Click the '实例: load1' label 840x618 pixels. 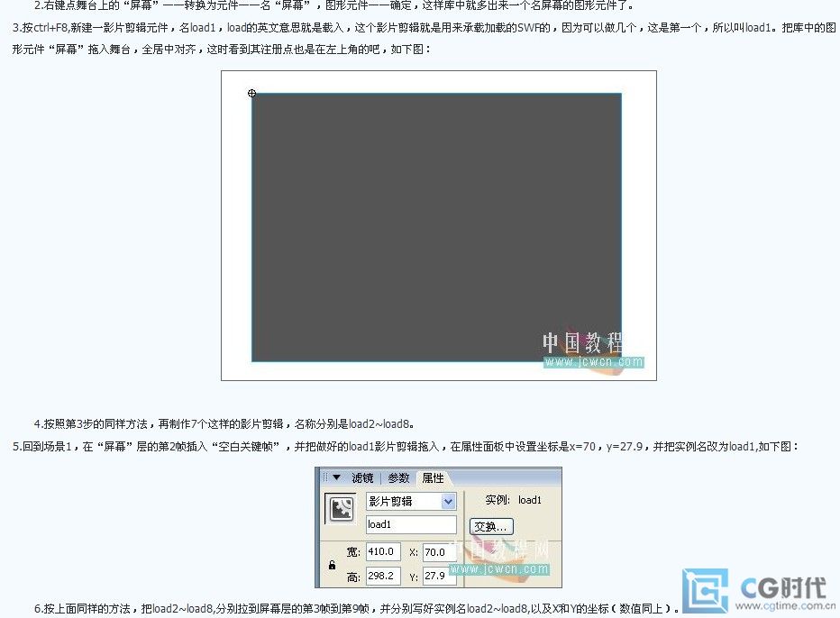513,500
